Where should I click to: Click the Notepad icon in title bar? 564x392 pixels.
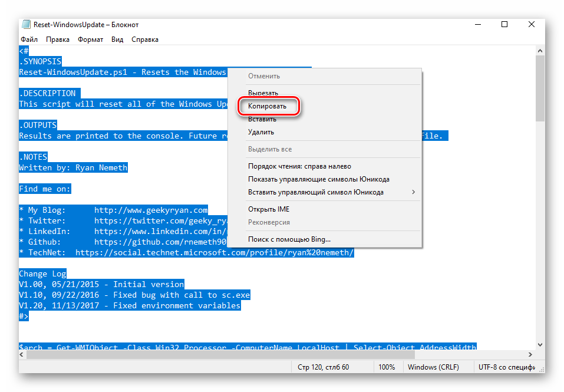pyautogui.click(x=26, y=25)
